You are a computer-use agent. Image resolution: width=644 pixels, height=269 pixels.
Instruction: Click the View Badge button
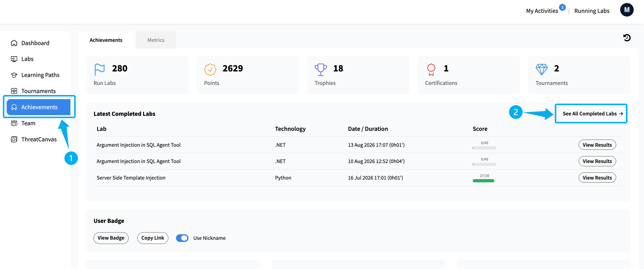(x=111, y=238)
